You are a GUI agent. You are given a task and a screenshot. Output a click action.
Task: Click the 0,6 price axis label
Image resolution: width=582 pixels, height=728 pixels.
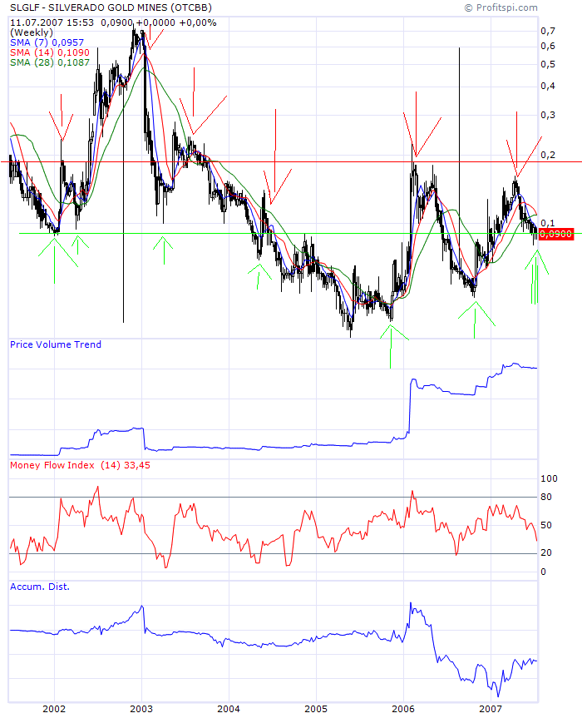pos(548,46)
